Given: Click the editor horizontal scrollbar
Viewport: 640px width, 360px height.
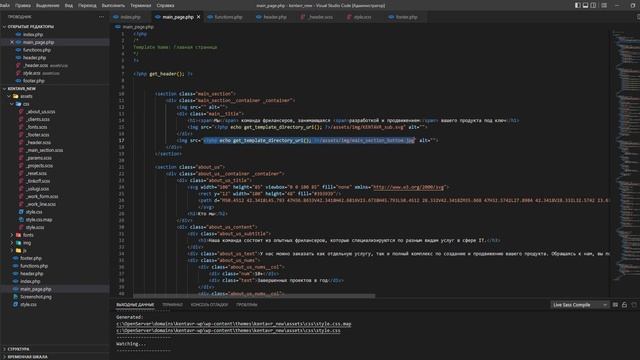Looking at the screenshot, I should coord(254,296).
